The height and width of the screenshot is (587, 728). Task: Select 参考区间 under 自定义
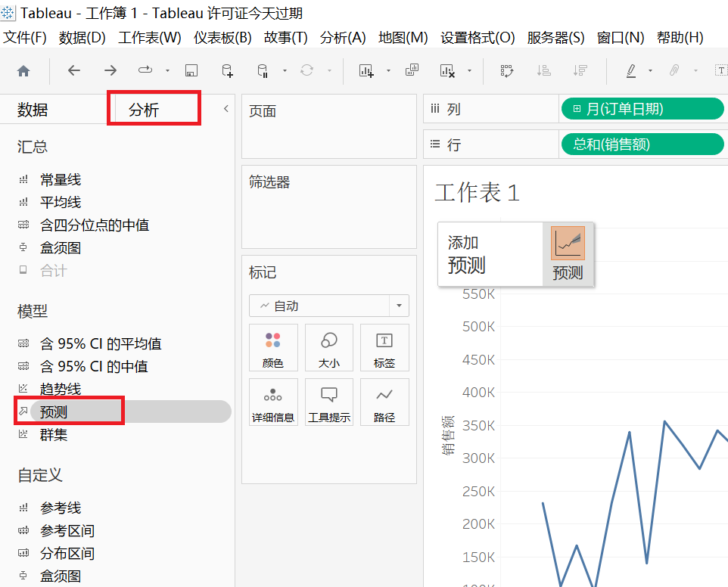click(x=67, y=530)
